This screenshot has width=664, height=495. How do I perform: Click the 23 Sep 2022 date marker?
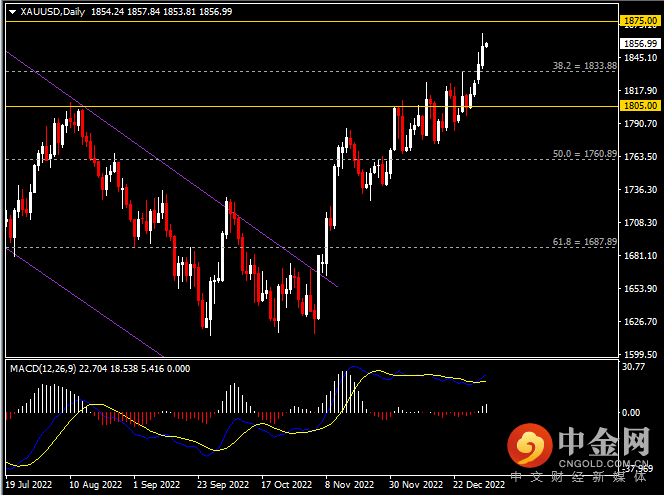pyautogui.click(x=224, y=485)
